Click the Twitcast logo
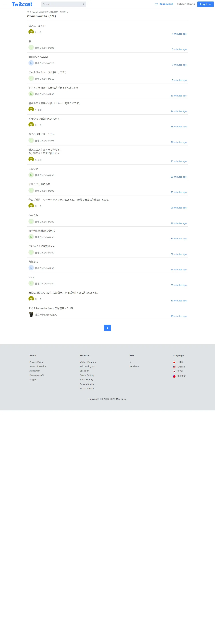The image size is (215, 644). [22, 4]
